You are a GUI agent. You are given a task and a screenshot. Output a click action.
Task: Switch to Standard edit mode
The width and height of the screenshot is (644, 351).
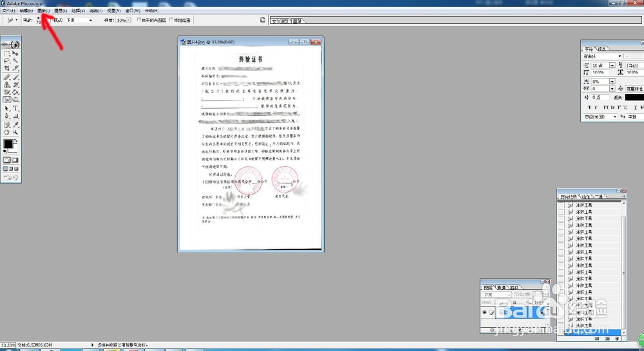click(x=6, y=160)
